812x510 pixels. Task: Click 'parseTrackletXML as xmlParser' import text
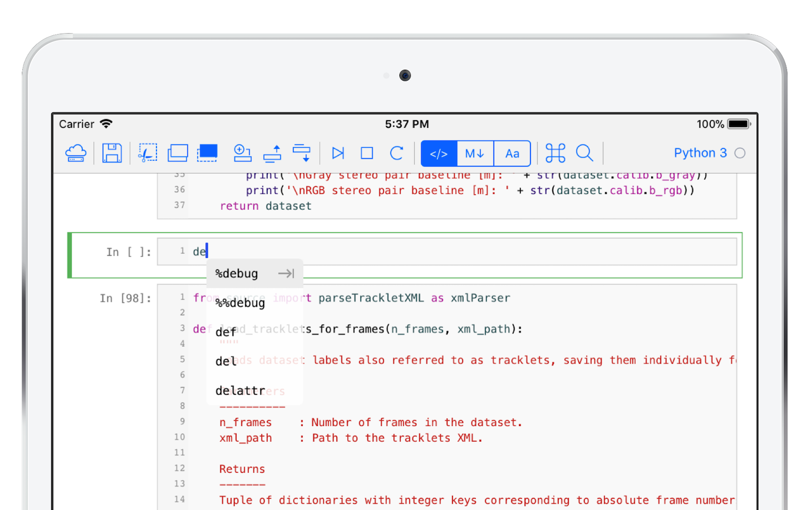pyautogui.click(x=414, y=298)
